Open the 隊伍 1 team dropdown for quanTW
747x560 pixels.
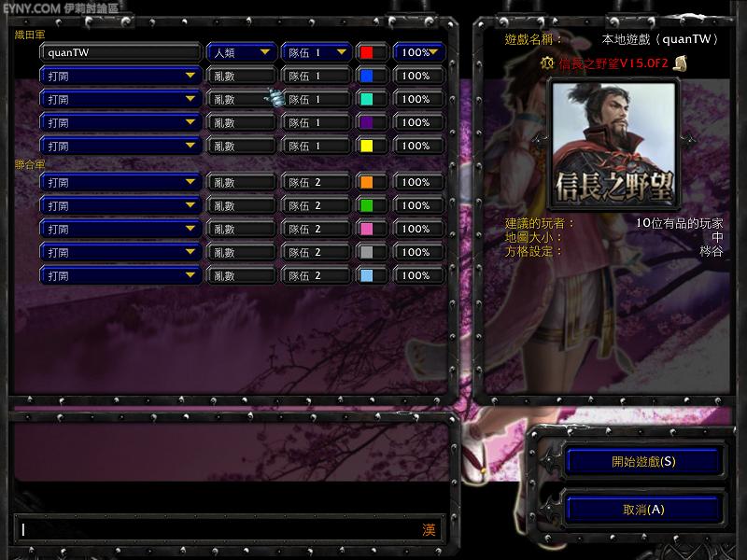pos(317,52)
